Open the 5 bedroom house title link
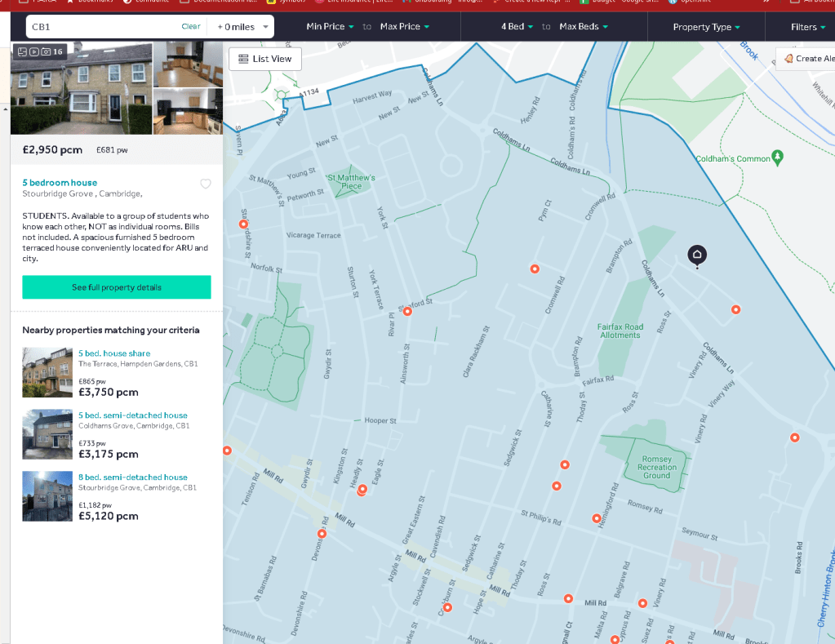835x644 pixels. point(60,183)
